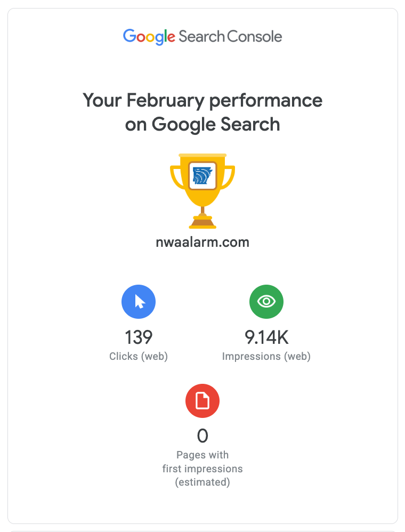The image size is (405, 532).
Task: Click the 0 pages count
Action: (x=203, y=436)
